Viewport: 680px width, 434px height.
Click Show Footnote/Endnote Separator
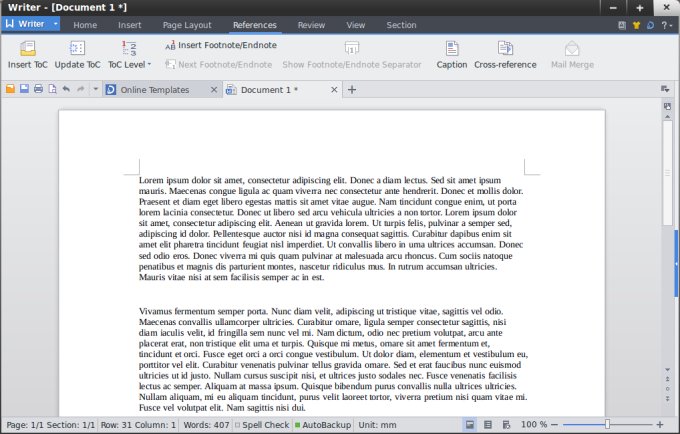click(x=352, y=55)
